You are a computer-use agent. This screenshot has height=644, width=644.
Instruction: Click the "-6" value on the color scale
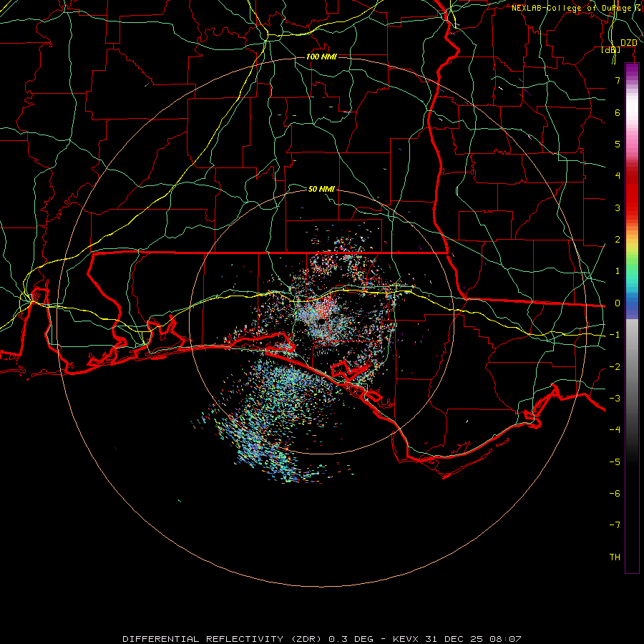pyautogui.click(x=615, y=494)
